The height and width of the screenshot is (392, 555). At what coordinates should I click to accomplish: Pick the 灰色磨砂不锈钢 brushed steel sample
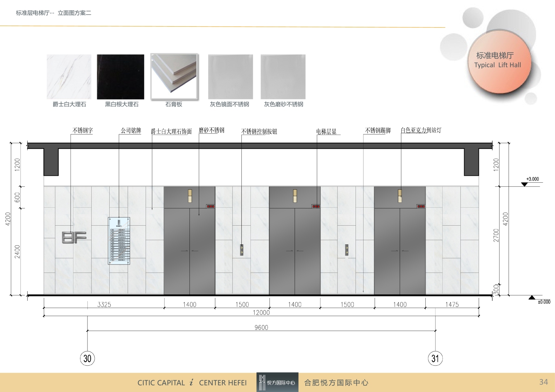283,77
